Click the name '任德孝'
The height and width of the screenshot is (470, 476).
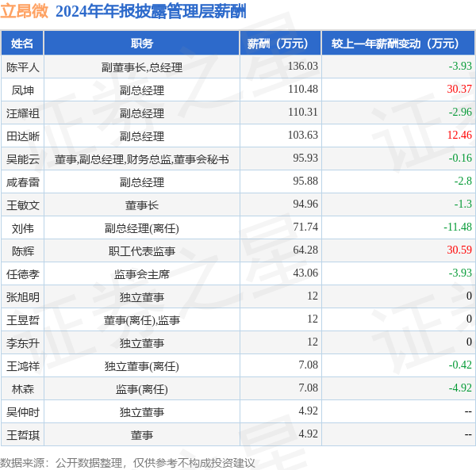point(23,274)
